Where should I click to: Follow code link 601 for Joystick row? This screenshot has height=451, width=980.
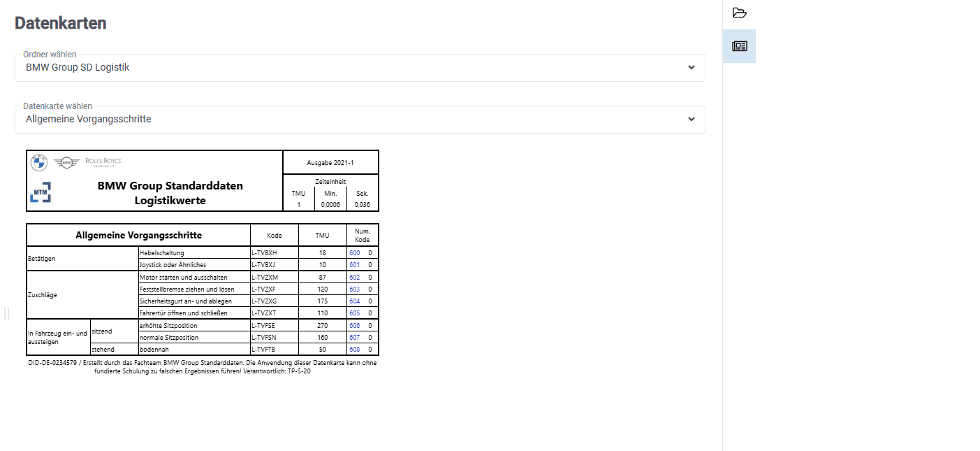tap(354, 265)
